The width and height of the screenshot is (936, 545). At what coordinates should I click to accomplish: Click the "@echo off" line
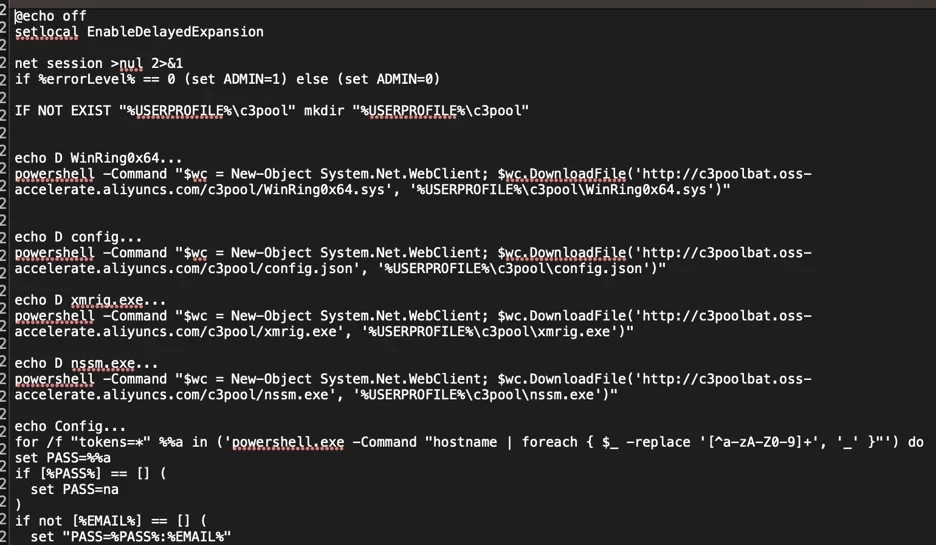click(50, 16)
